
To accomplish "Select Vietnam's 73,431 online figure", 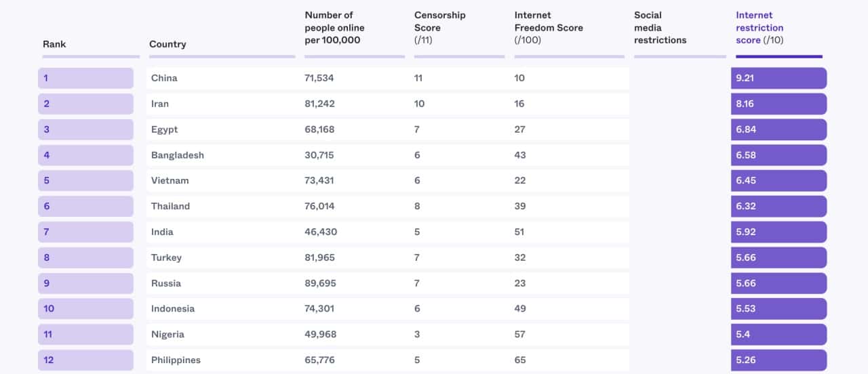I will (319, 181).
